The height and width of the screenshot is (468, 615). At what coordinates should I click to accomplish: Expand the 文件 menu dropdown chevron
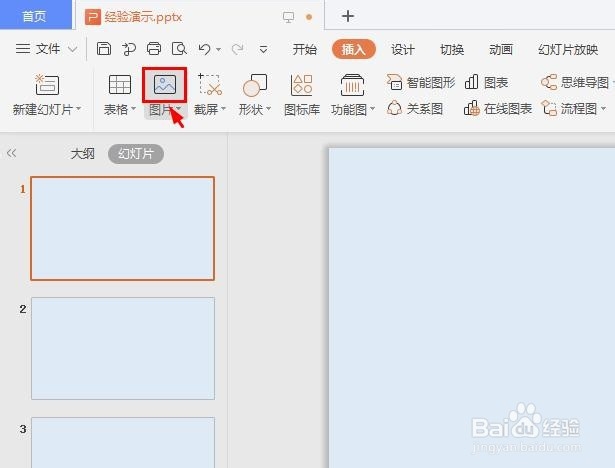(73, 49)
